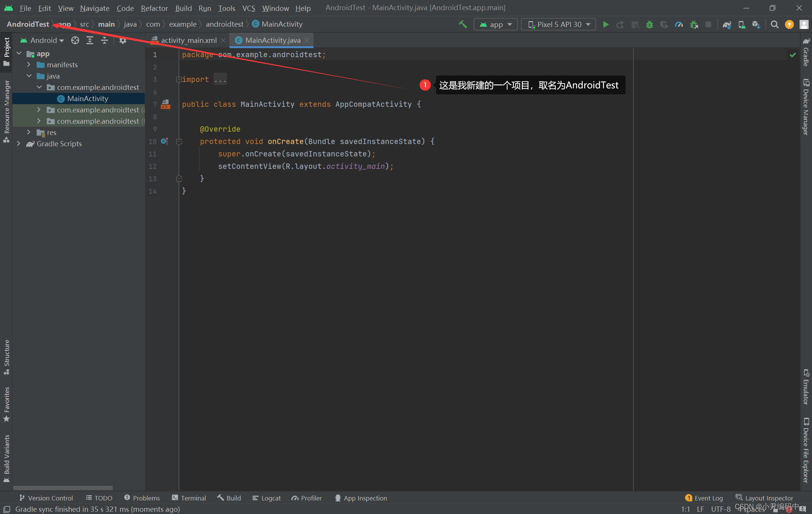Toggle the Device File Explorer panel
The width and height of the screenshot is (812, 514).
point(806,450)
